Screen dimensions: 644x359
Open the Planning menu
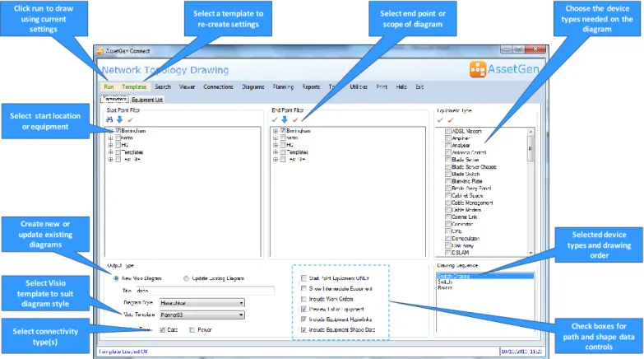pyautogui.click(x=283, y=86)
